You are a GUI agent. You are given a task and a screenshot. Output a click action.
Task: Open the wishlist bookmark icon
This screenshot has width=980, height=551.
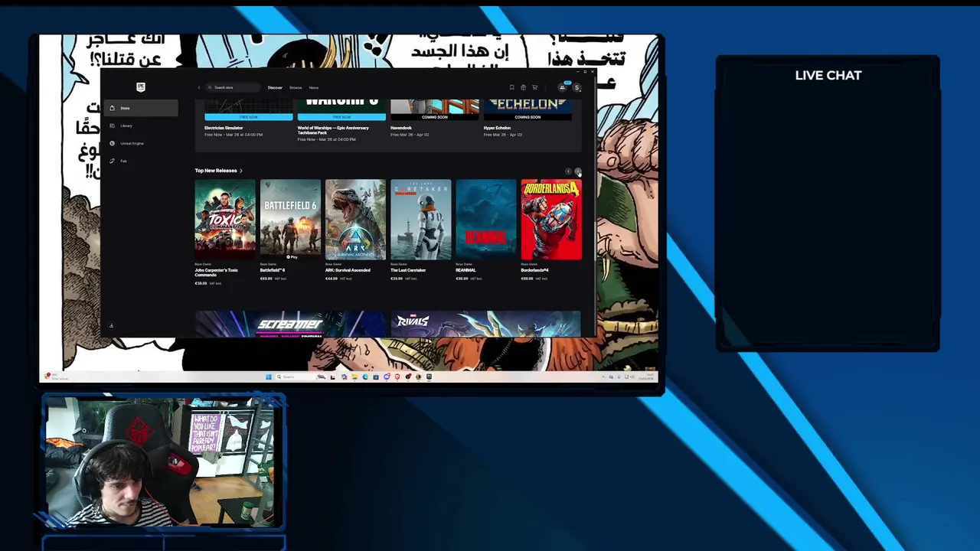(x=511, y=87)
